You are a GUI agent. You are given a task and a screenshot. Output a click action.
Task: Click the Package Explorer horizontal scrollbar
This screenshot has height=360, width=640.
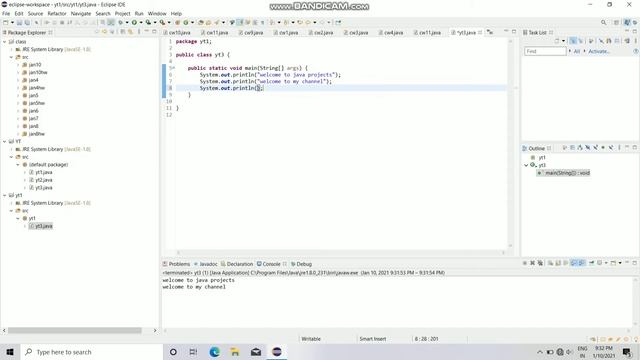[74, 330]
